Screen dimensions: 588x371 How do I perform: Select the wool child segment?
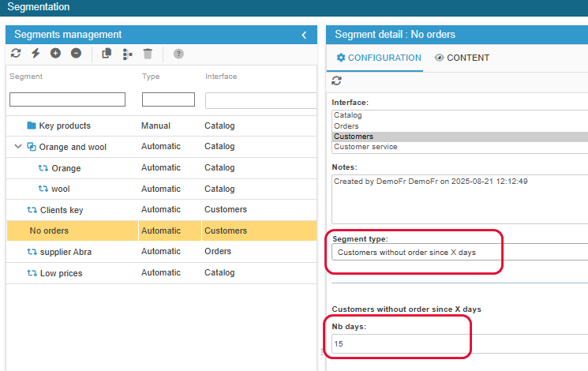pyautogui.click(x=162, y=189)
